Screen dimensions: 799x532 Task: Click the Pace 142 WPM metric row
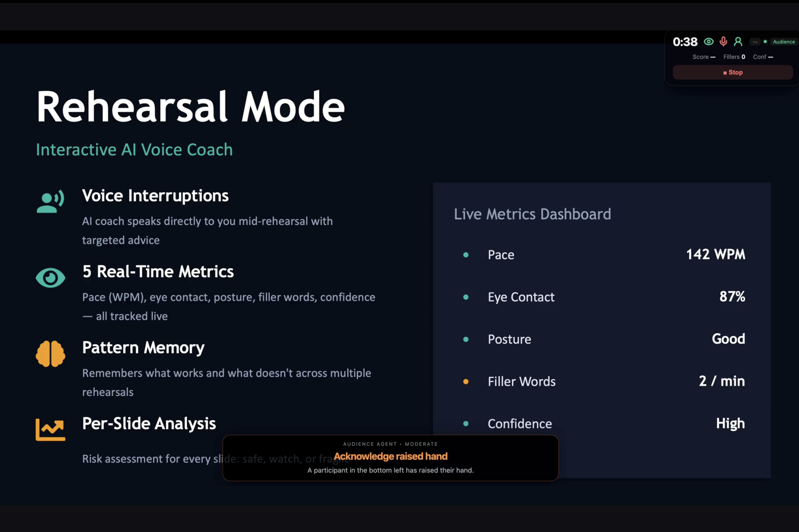tap(604, 255)
